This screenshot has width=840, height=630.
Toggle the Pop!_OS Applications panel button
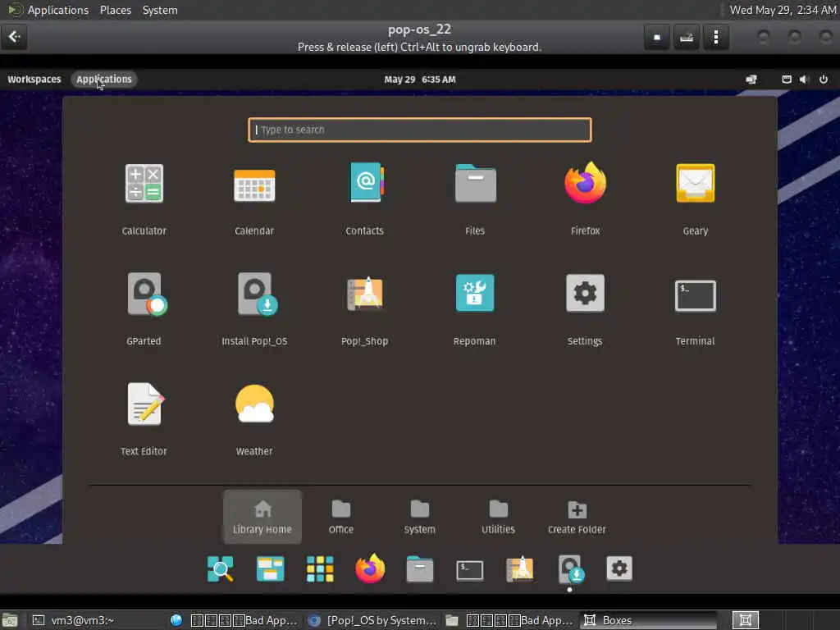[104, 80]
